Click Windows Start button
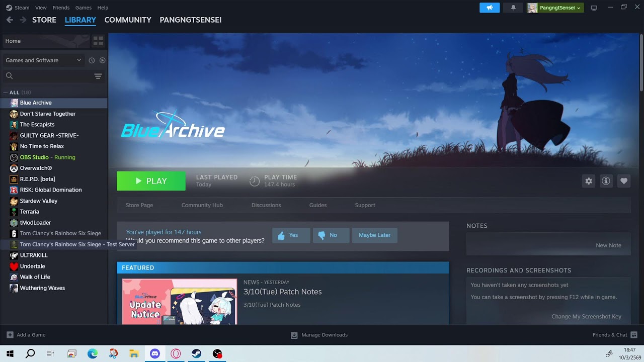Screen dimensions: 644x362 coord(10,354)
